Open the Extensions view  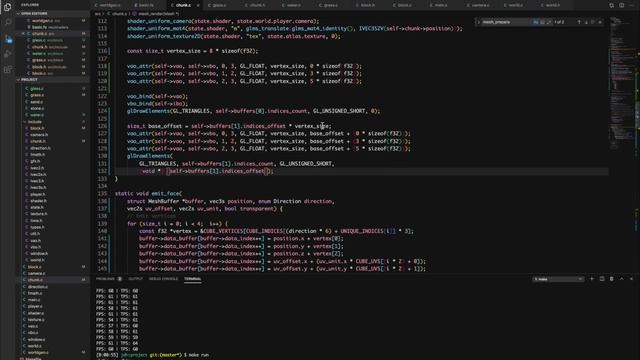(7, 70)
